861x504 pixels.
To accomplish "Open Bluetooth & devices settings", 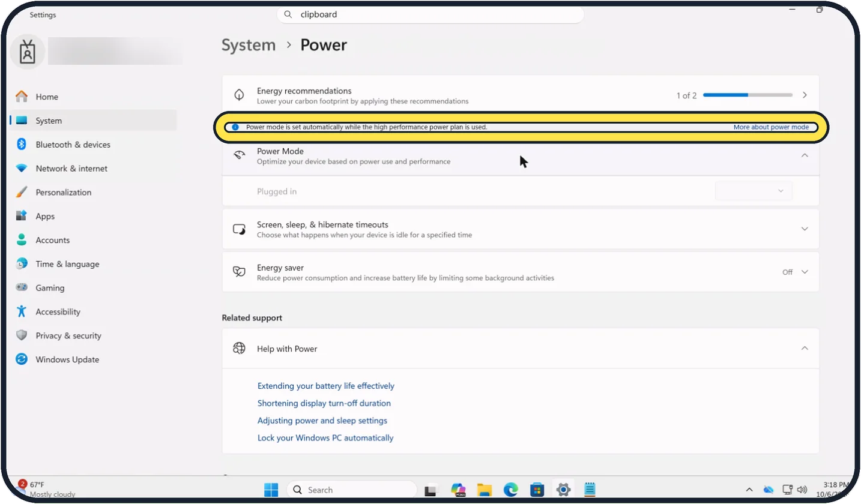I will [x=93, y=145].
